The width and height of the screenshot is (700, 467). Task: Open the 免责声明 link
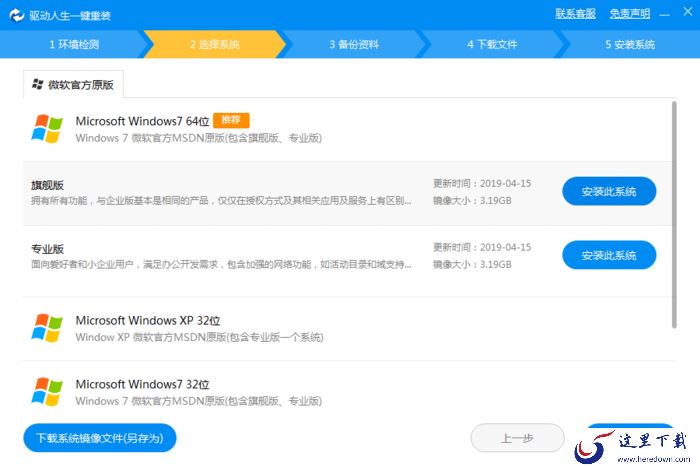tap(629, 13)
